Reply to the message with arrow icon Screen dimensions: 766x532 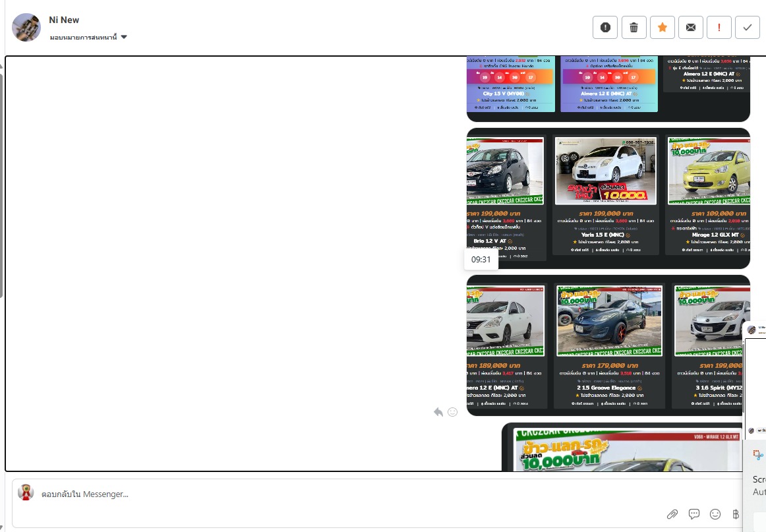point(438,412)
